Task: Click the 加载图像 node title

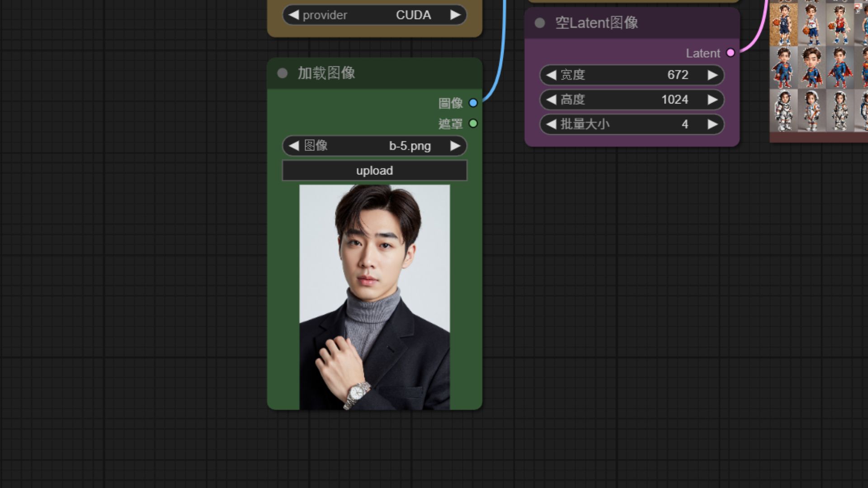Action: pos(326,73)
